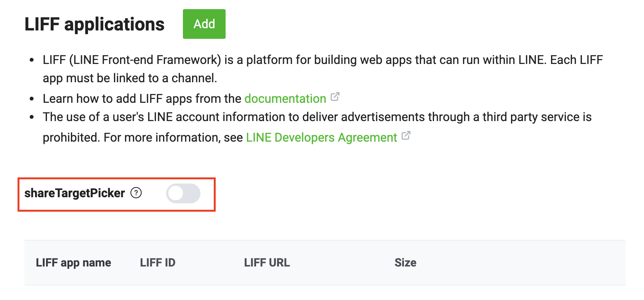This screenshot has height=300, width=644.
Task: Click external-link icon after LINE Developers Agreement
Action: point(406,136)
